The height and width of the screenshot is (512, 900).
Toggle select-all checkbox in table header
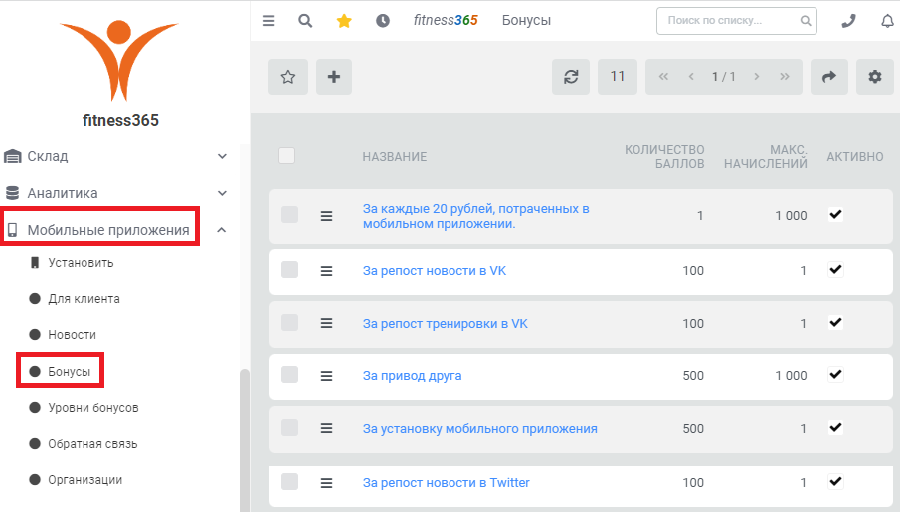click(286, 156)
